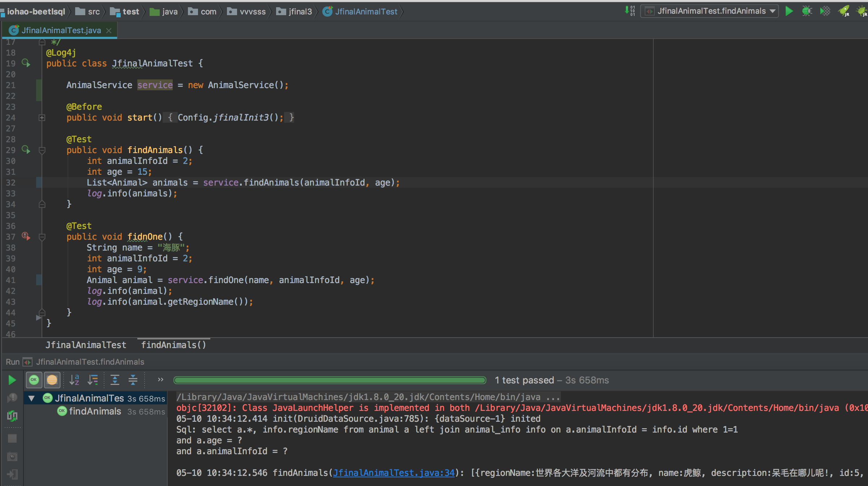Click Collapse All in the test results toolbar
868x486 pixels.
coord(133,380)
